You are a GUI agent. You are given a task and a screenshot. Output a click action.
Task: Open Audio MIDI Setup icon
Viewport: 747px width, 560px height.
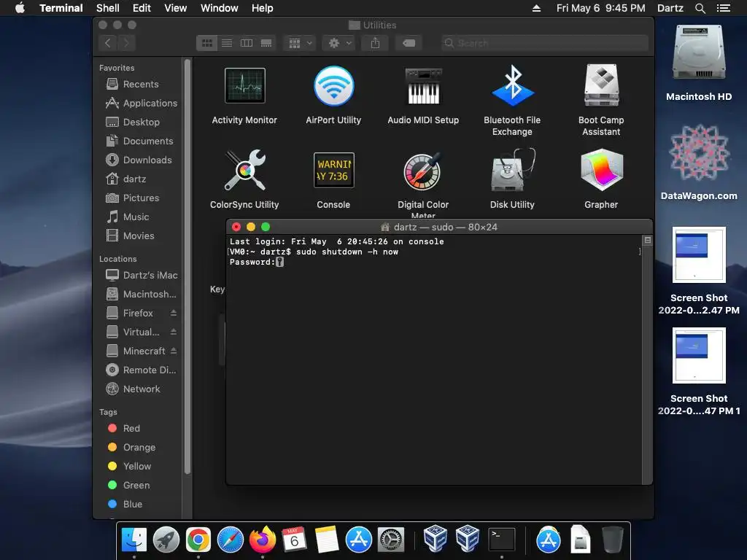coord(423,86)
